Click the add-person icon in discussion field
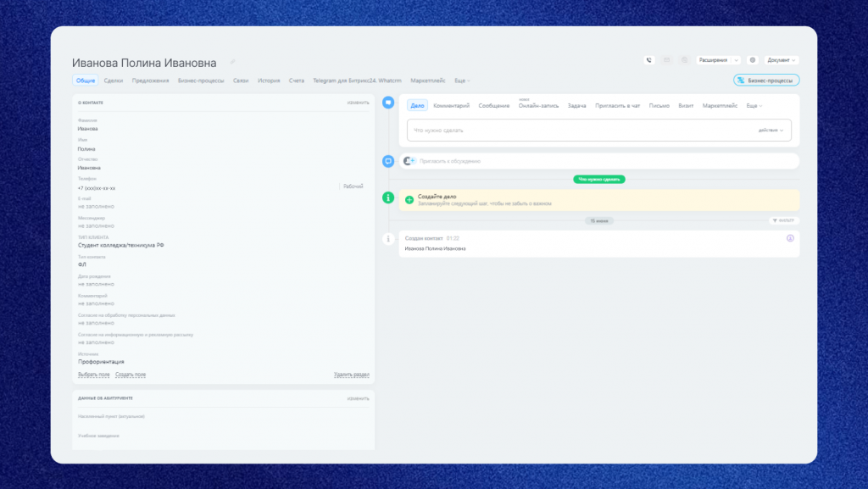 coord(409,161)
